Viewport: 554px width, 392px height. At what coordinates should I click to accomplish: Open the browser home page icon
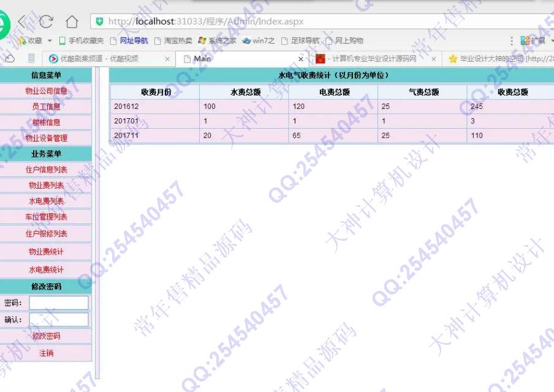[72, 21]
